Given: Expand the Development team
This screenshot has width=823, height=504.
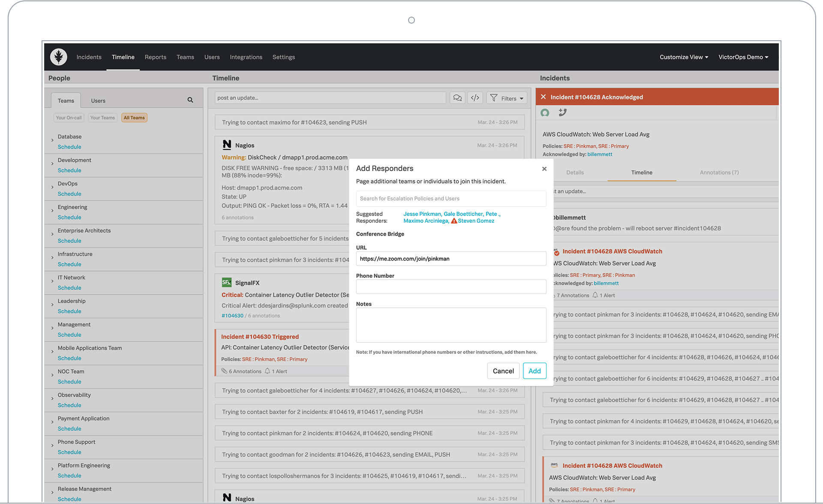Looking at the screenshot, I should (x=52, y=164).
